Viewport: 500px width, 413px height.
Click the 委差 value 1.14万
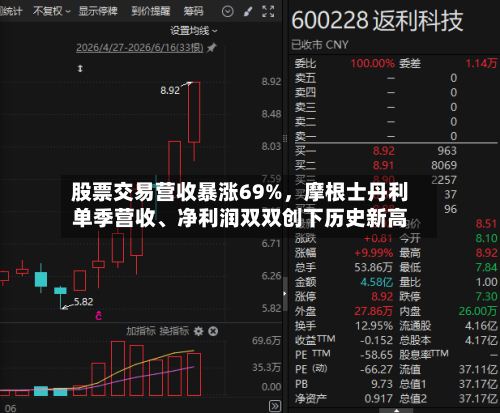(481, 63)
